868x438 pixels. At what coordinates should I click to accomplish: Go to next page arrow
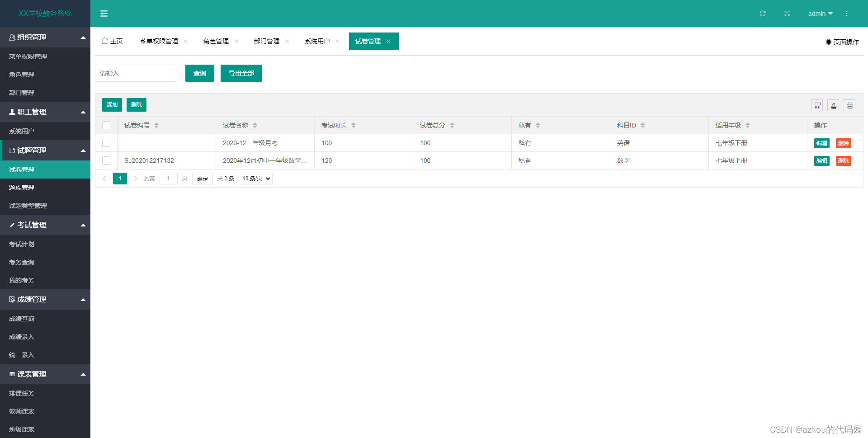[135, 179]
